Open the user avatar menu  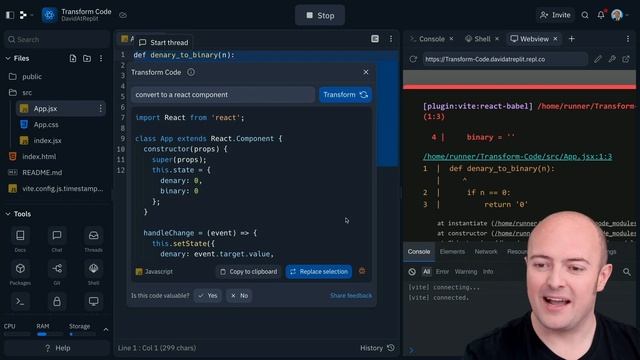pos(617,15)
